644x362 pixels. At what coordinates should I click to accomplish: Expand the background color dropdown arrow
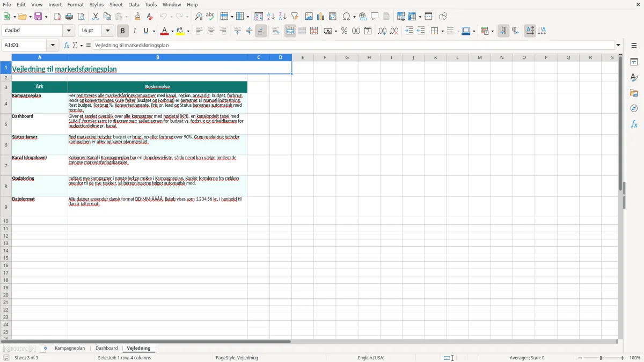pos(188,31)
